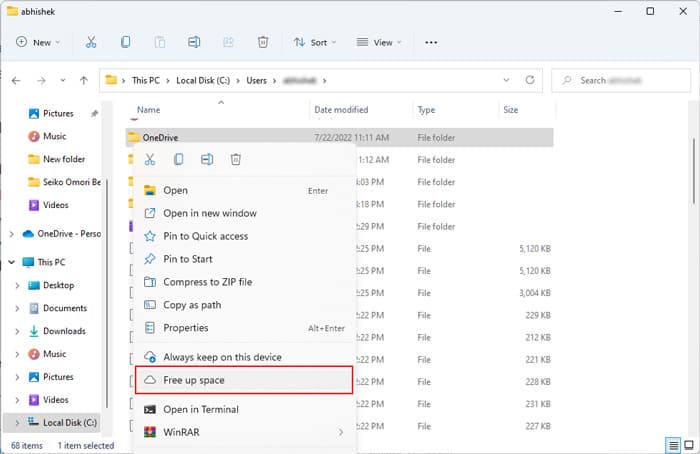Image resolution: width=700 pixels, height=454 pixels.
Task: Choose Open from the context menu
Action: [244, 191]
